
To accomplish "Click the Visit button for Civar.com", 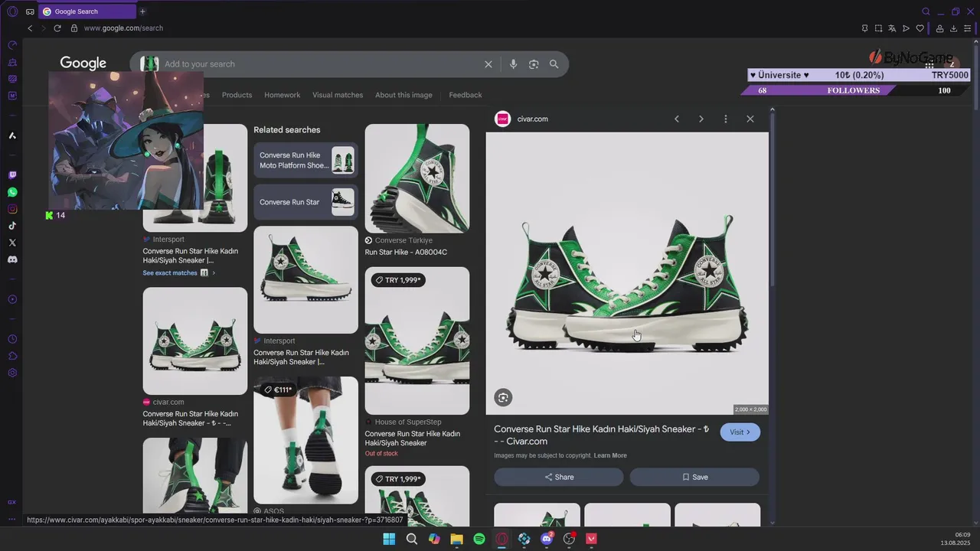I will [740, 432].
